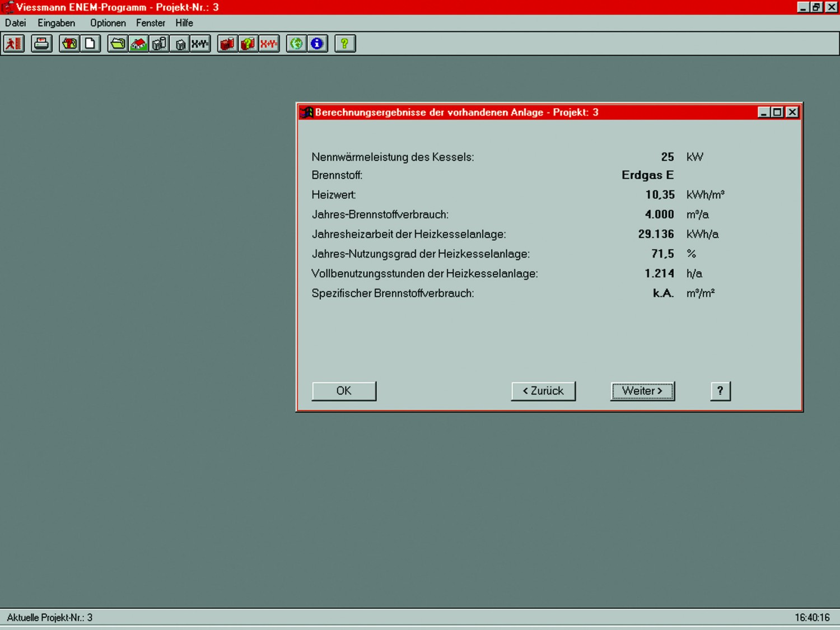Click the printer toolbar icon
Image resolution: width=840 pixels, height=630 pixels.
tap(41, 44)
